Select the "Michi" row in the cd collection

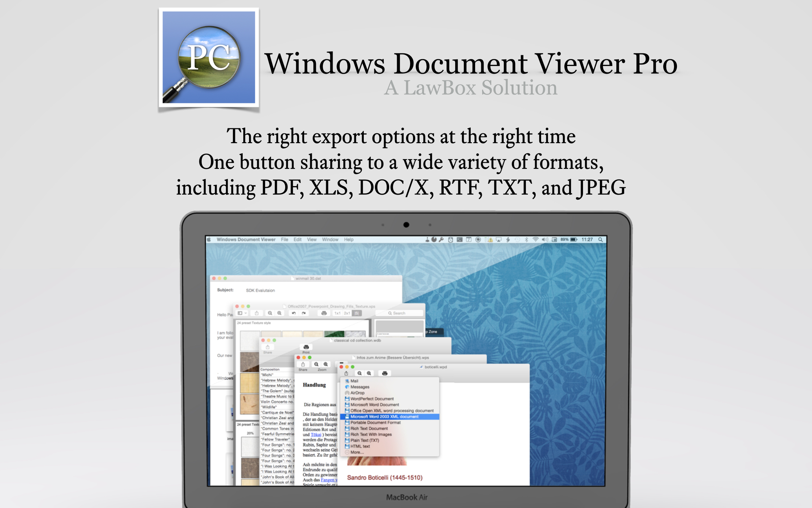(x=277, y=375)
